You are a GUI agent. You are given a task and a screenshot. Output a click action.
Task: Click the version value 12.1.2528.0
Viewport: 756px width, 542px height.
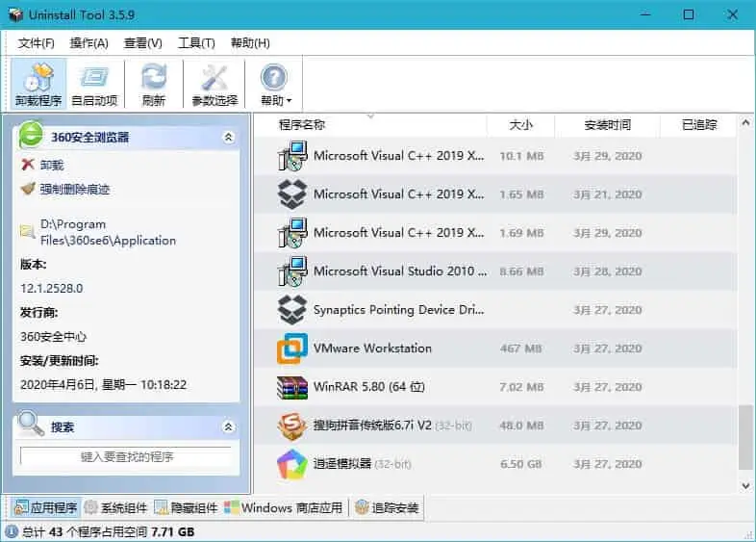52,288
